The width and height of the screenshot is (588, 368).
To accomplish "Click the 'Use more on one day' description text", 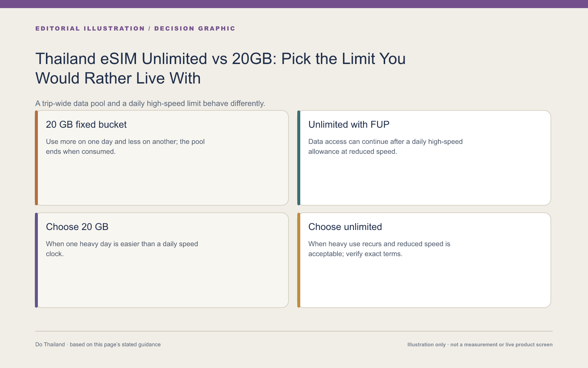I will click(125, 146).
